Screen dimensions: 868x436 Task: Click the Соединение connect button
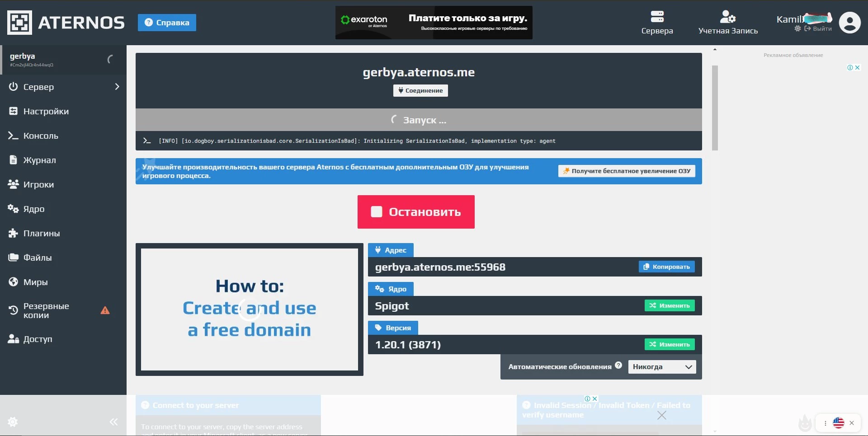420,90
